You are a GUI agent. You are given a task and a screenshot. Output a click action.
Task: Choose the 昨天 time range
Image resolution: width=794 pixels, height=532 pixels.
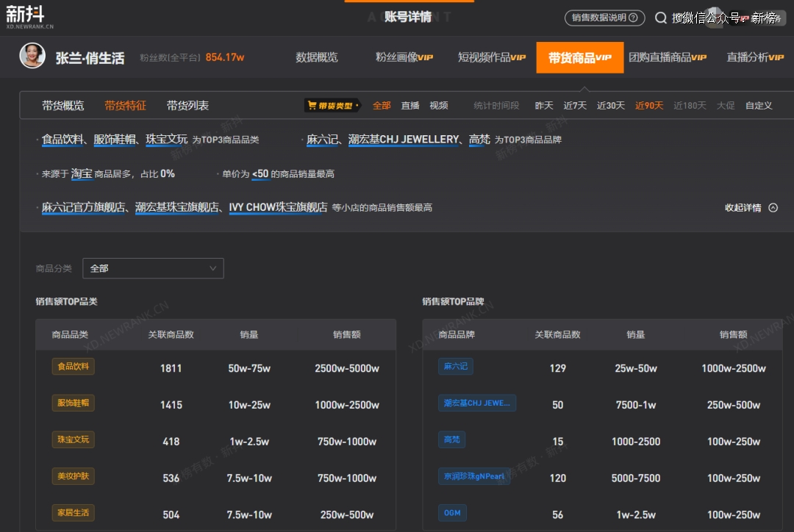(544, 105)
